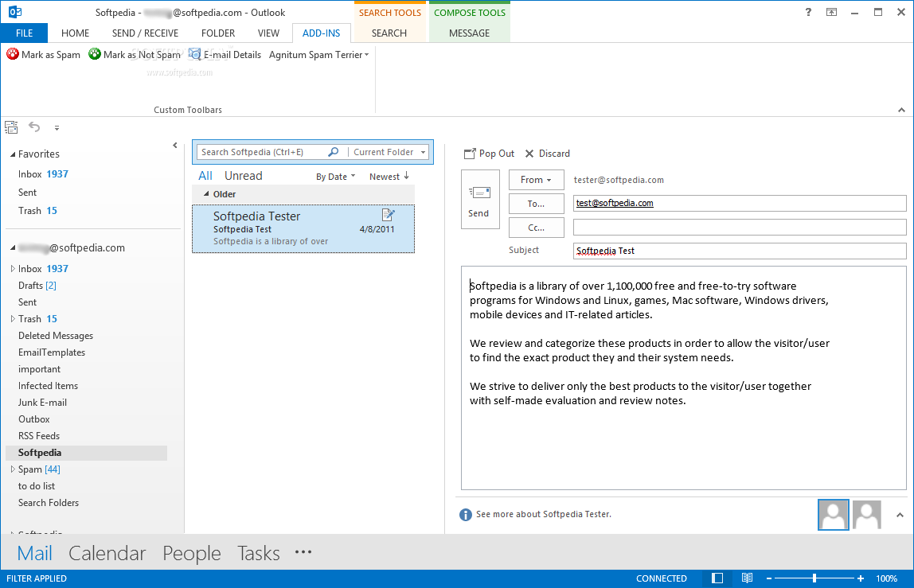914x588 pixels.
Task: Open the RSS Feeds folder
Action: pyautogui.click(x=38, y=436)
